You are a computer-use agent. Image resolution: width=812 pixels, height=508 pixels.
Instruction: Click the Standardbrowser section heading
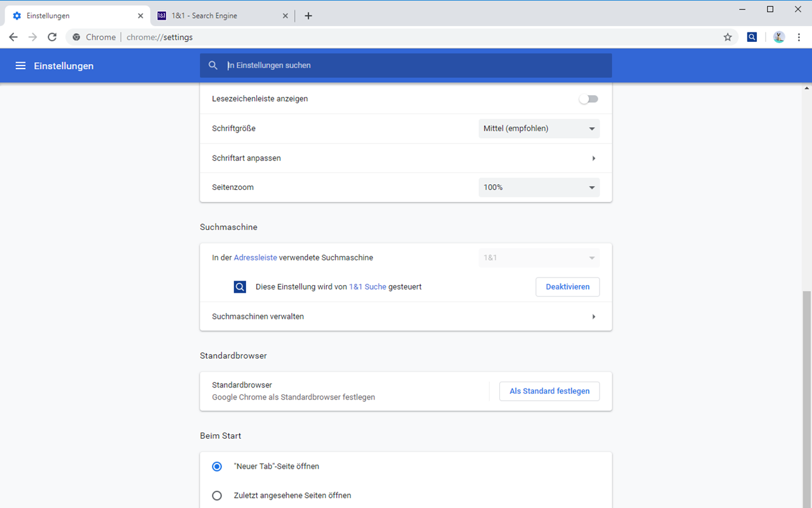tap(233, 356)
